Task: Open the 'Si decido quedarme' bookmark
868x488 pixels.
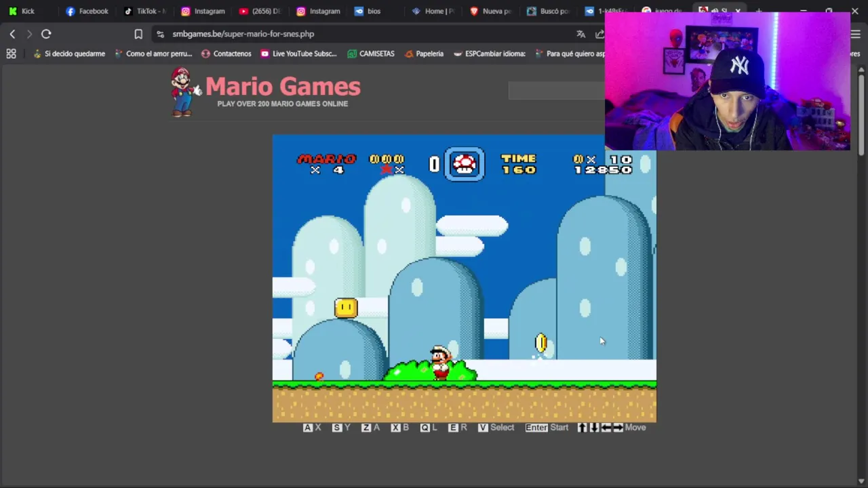Action: click(x=68, y=54)
